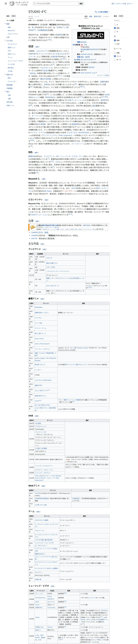Open マインド・ゲーム film link
The height and width of the screenshot is (644, 138).
point(40,328)
